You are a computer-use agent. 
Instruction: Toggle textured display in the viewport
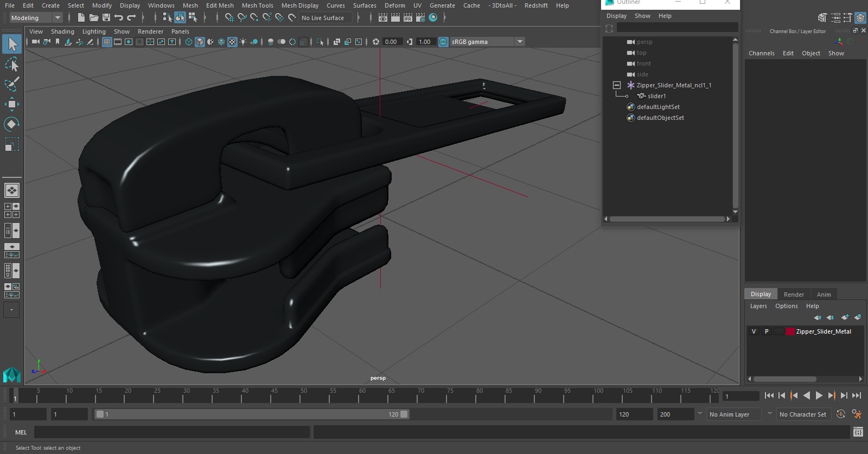point(232,42)
